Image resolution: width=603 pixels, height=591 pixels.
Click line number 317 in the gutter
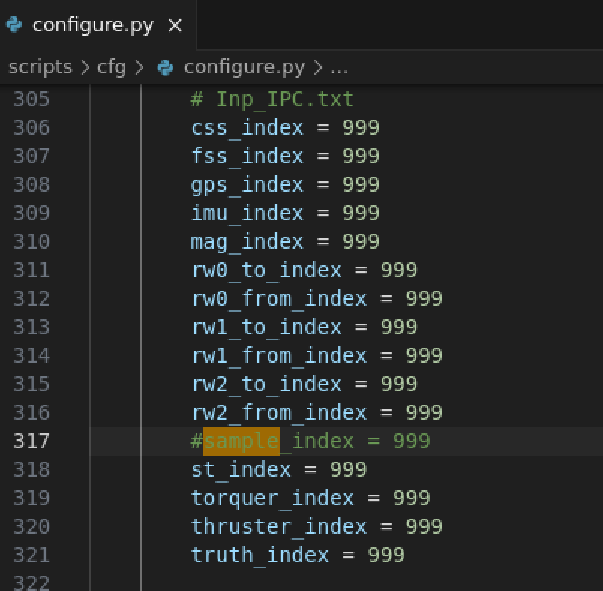tap(32, 441)
